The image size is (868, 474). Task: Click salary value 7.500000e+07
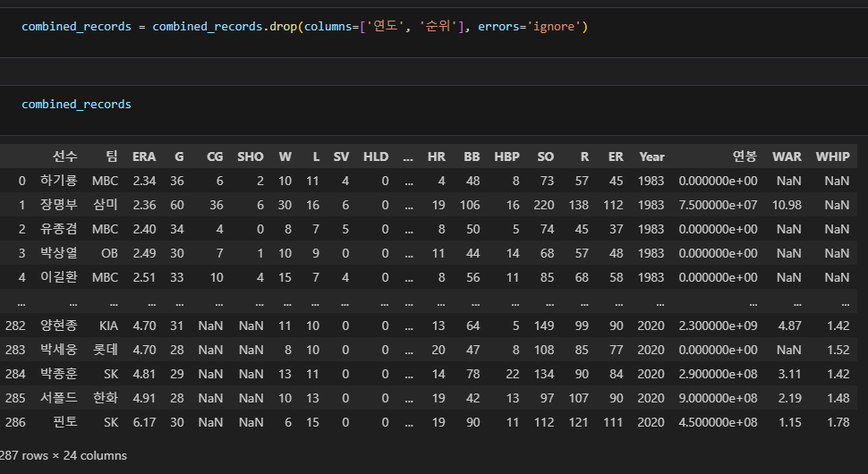718,205
